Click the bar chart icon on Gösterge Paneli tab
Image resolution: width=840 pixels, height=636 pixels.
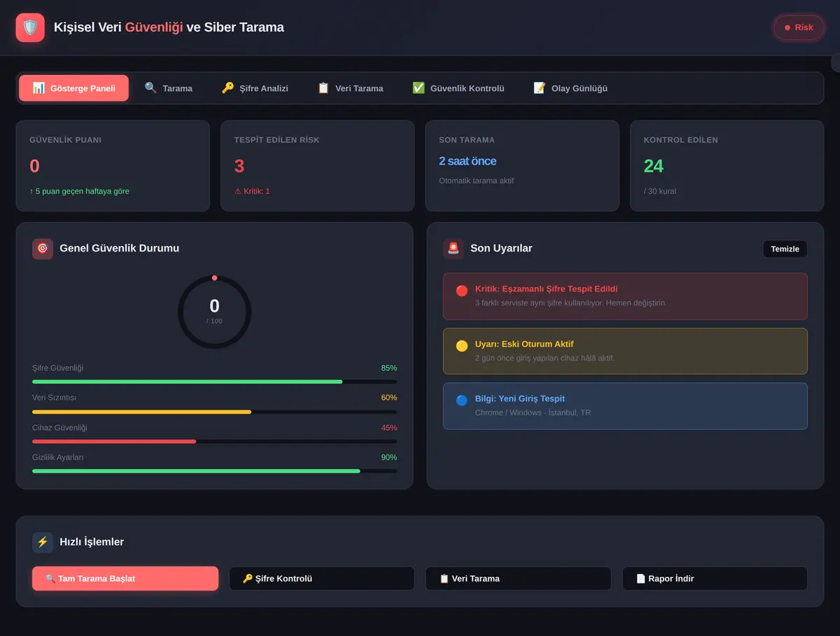click(38, 88)
